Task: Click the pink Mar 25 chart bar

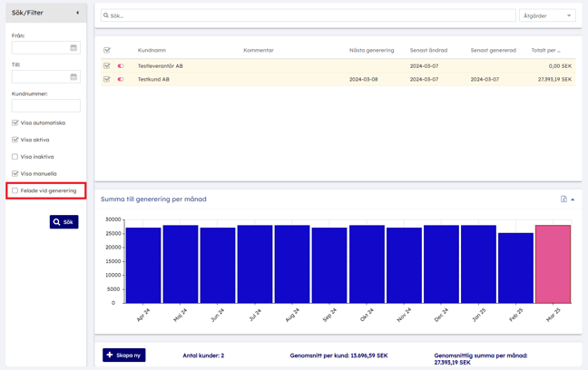Action: (x=553, y=264)
